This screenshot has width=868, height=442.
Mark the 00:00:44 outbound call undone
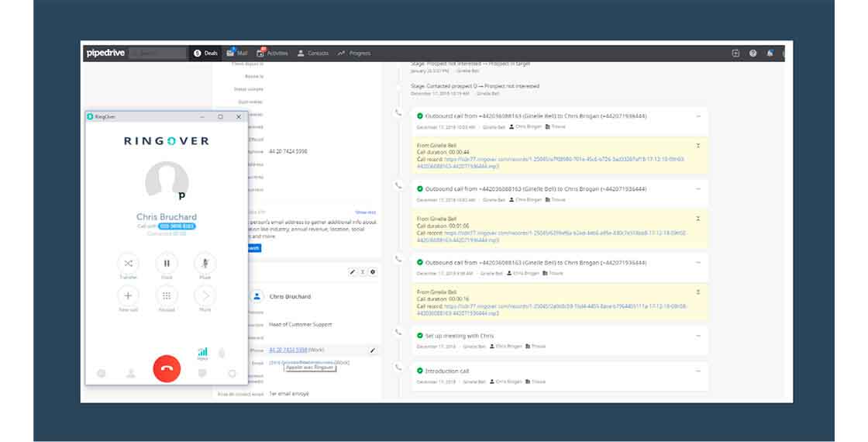click(x=419, y=116)
